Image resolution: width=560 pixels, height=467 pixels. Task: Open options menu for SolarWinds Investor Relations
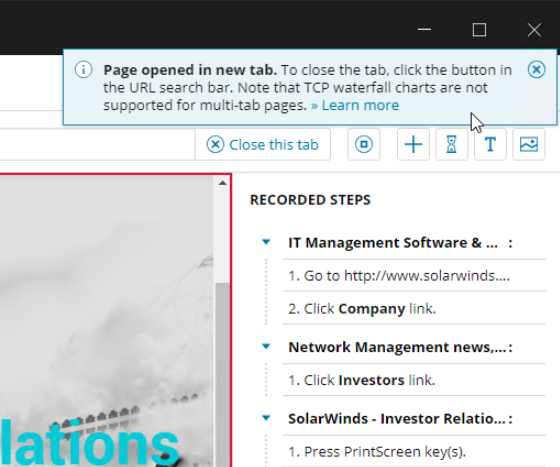click(510, 419)
